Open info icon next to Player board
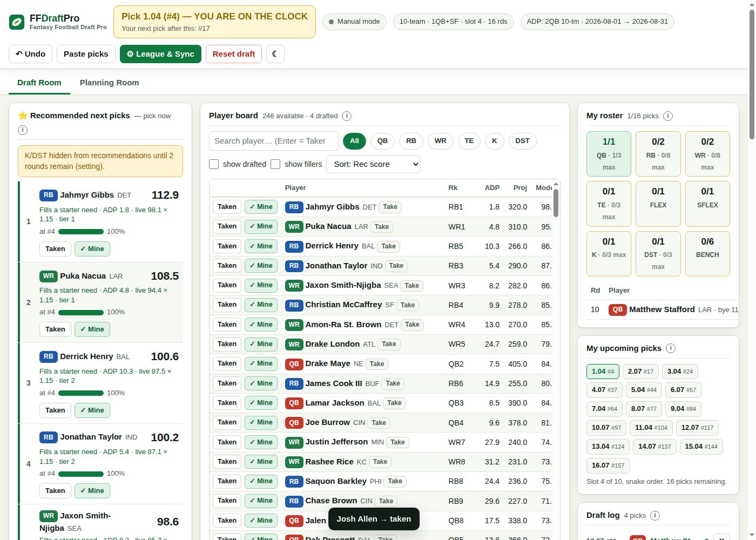Image resolution: width=756 pixels, height=540 pixels. click(347, 116)
